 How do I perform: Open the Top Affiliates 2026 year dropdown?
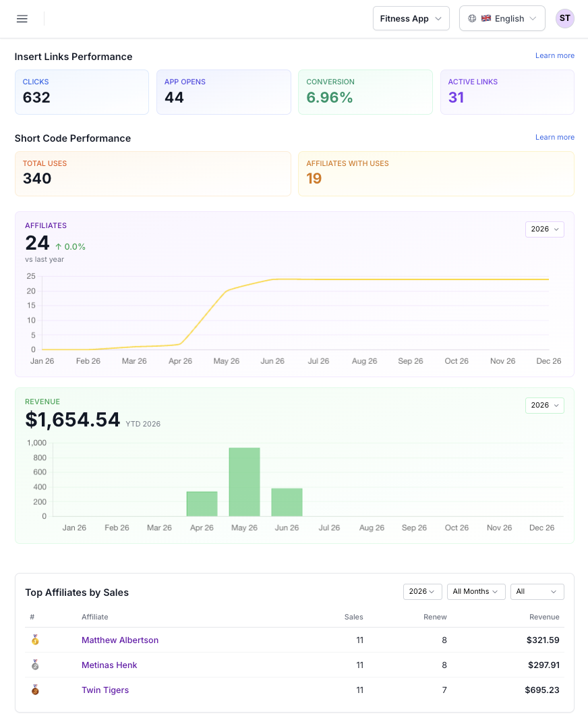tap(422, 592)
